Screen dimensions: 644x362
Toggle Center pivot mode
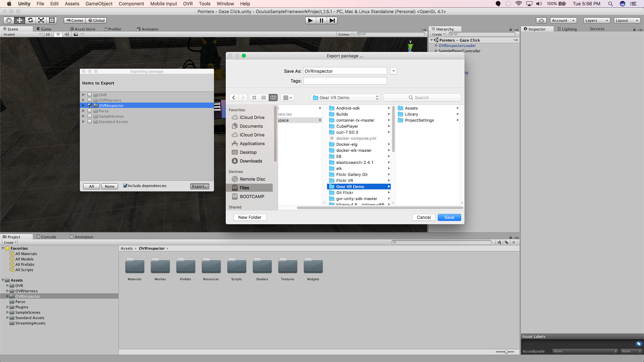point(75,20)
